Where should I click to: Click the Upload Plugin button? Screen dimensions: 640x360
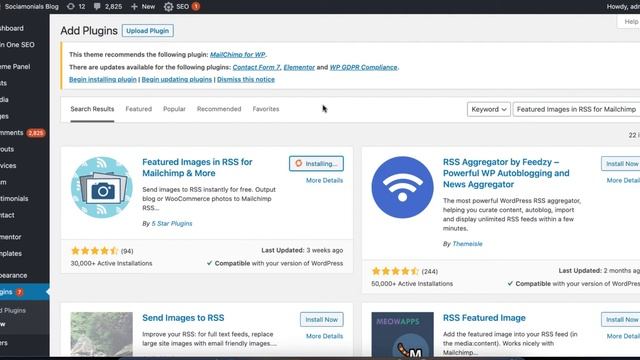tap(148, 31)
